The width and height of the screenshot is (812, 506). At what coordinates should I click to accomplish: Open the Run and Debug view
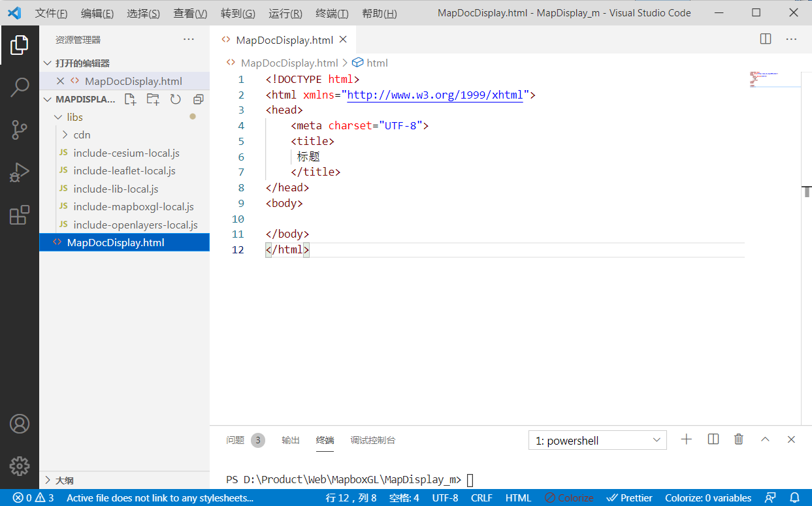20,172
